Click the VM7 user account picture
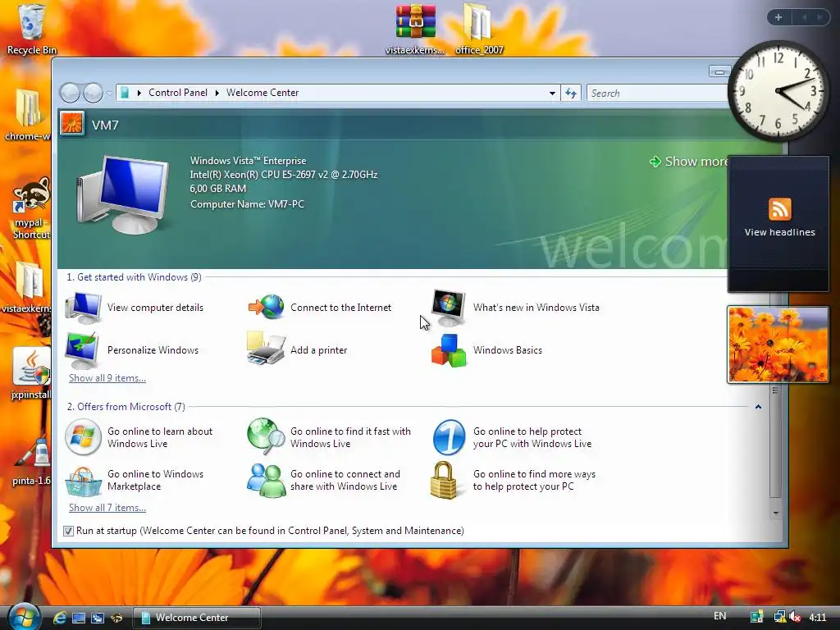The image size is (840, 630). tap(72, 124)
